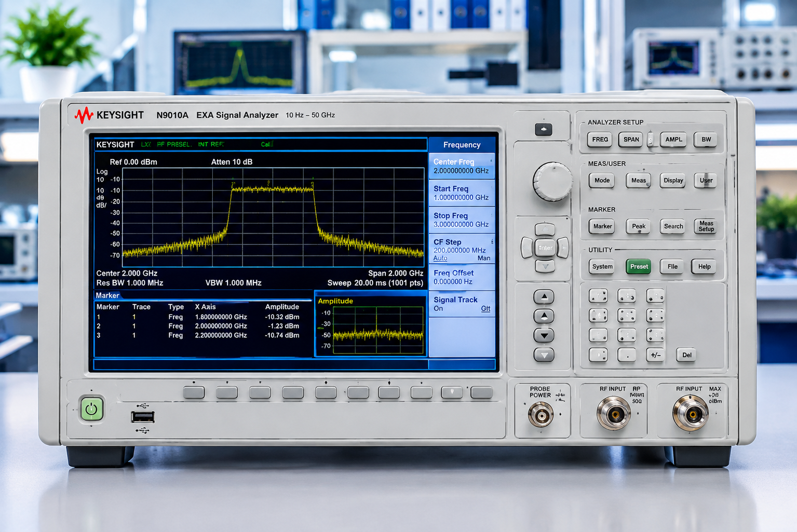Image resolution: width=797 pixels, height=532 pixels.
Task: Click the Peak key
Action: pos(638,226)
